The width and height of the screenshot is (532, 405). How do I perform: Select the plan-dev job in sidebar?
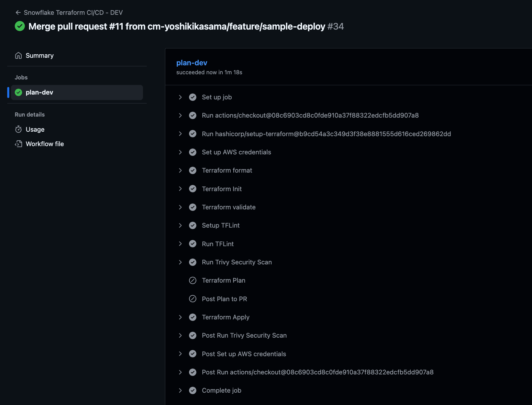click(x=40, y=92)
